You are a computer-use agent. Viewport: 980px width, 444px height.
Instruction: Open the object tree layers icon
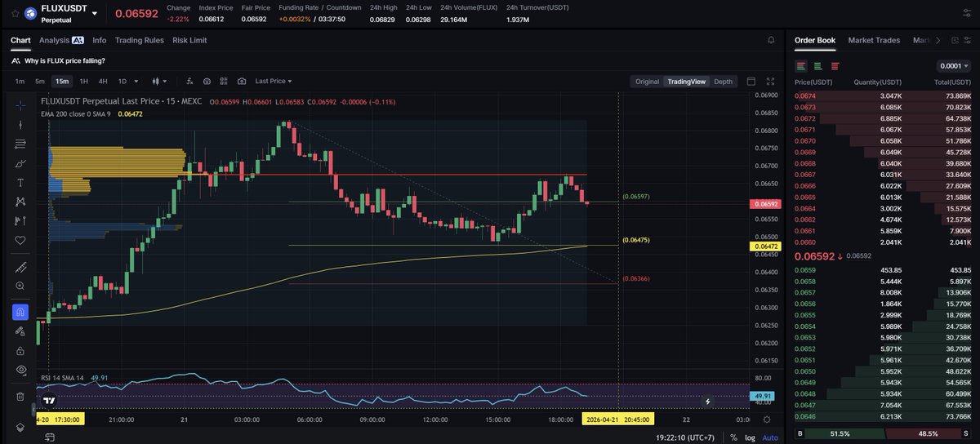[x=20, y=427]
